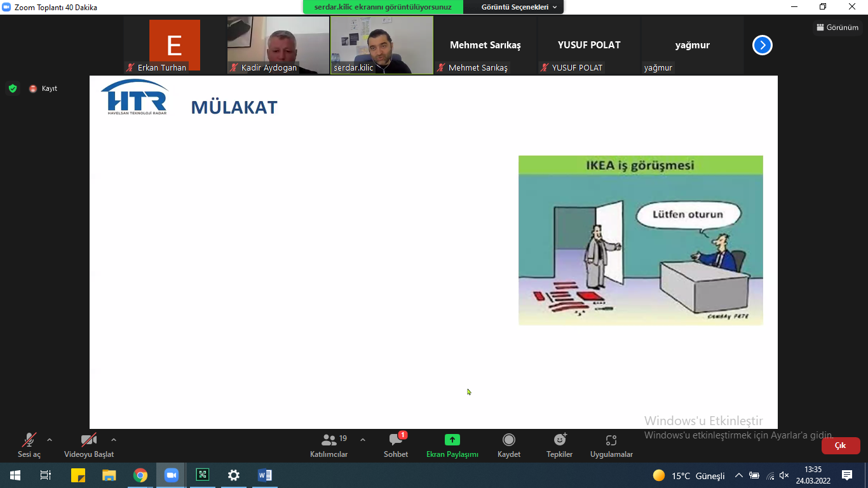Open green snipping app taskbar icon

point(203,475)
